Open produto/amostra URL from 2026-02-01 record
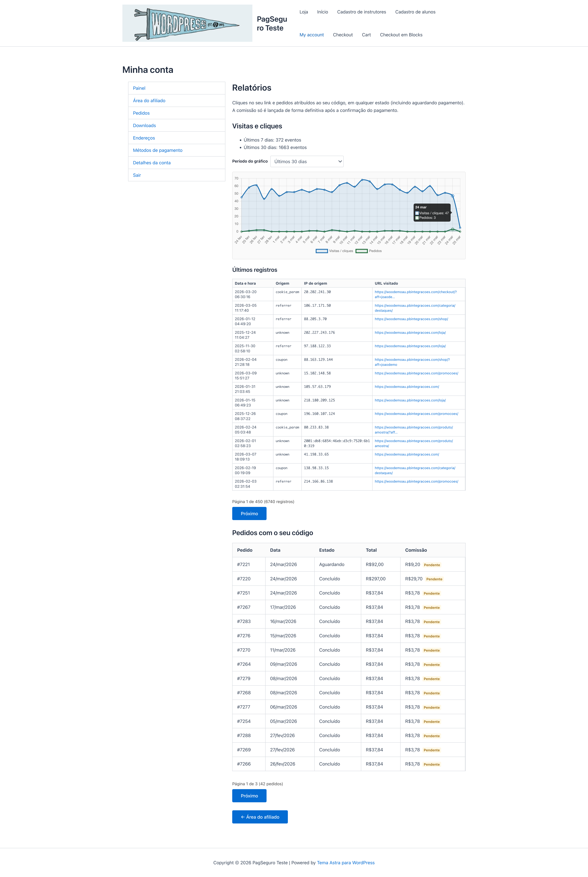Screen dimensions: 588x877 point(414,443)
